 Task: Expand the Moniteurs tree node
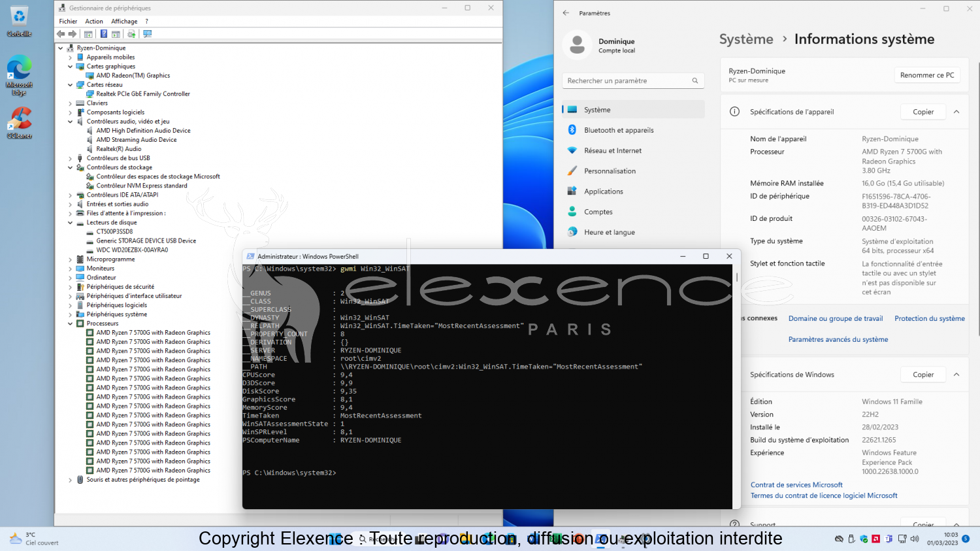(70, 269)
